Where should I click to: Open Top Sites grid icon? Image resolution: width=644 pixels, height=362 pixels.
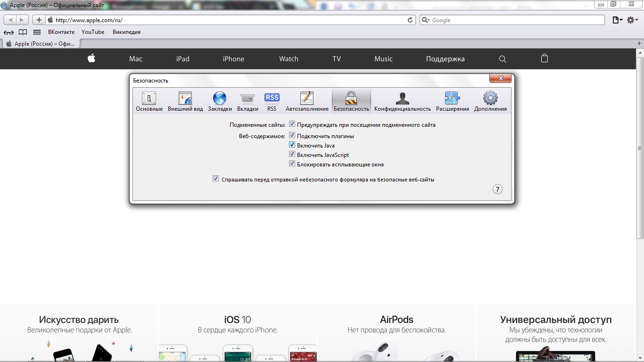[x=37, y=32]
